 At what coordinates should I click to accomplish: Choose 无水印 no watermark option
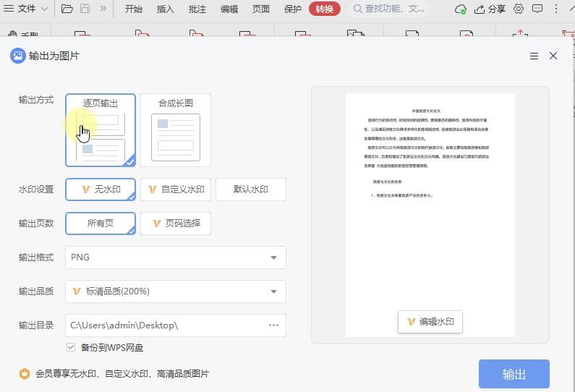pyautogui.click(x=101, y=189)
